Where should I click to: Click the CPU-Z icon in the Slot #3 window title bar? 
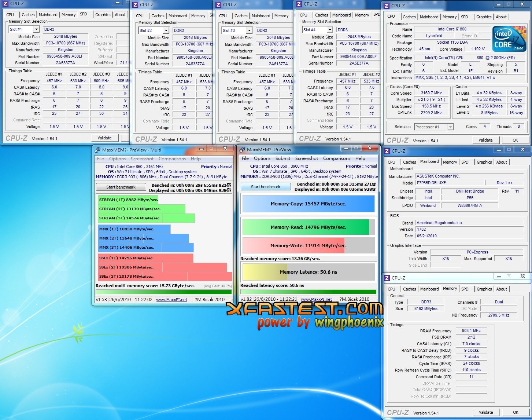click(x=218, y=5)
